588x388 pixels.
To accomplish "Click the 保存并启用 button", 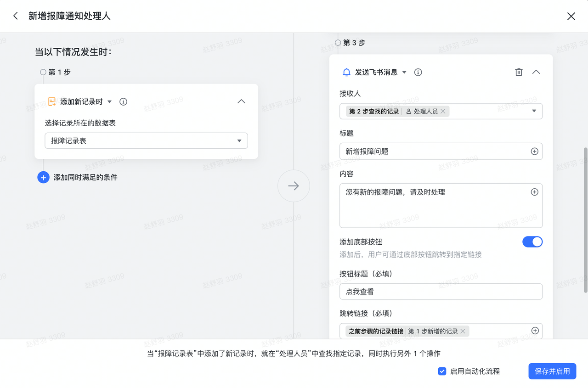I will click(552, 371).
